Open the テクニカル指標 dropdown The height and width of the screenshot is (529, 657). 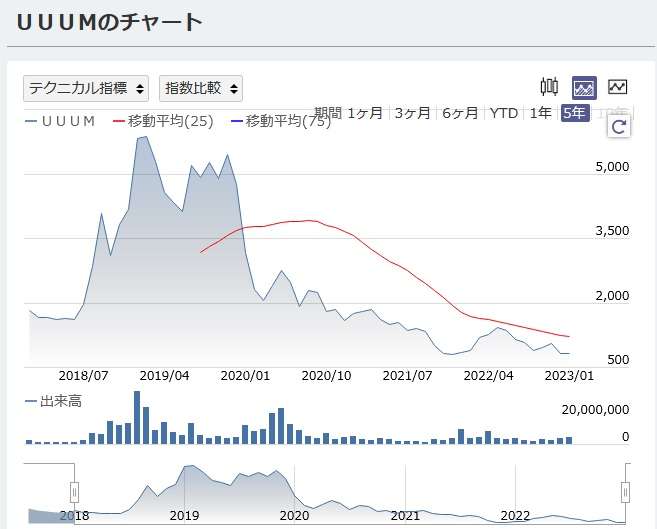tap(86, 88)
